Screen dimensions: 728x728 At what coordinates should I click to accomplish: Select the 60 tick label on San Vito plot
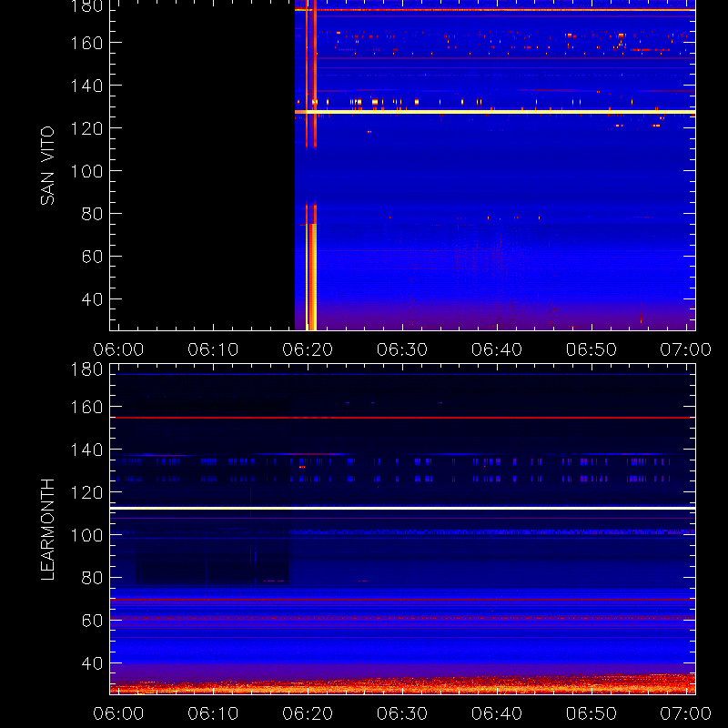coord(92,257)
